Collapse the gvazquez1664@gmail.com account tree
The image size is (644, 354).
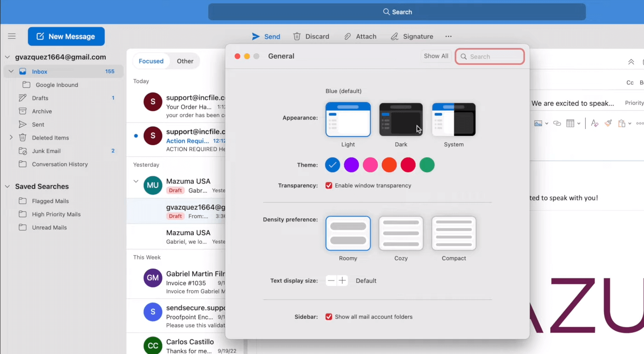[x=7, y=57]
